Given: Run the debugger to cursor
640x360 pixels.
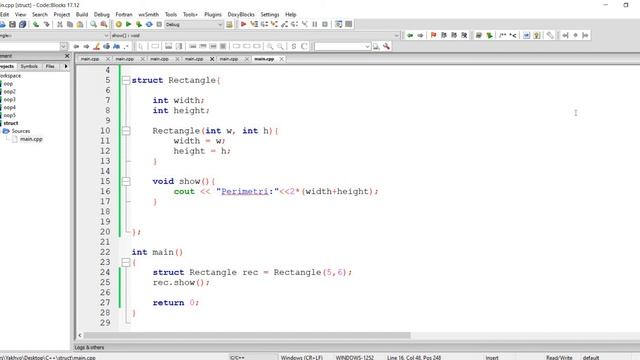Looking at the screenshot, I should pyautogui.click(x=254, y=24).
